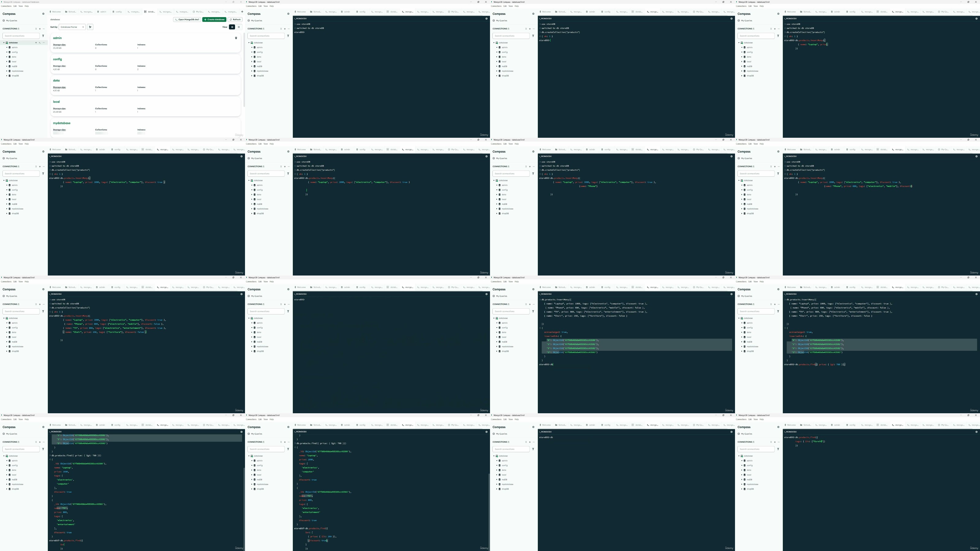This screenshot has width=980, height=551.
Task: Click the Open MongoDB shell button
Action: click(187, 19)
